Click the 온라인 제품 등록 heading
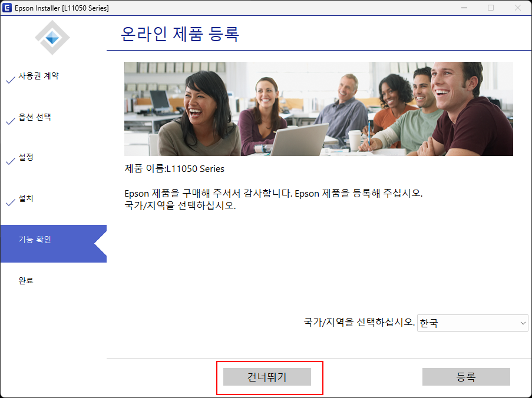 [x=180, y=34]
